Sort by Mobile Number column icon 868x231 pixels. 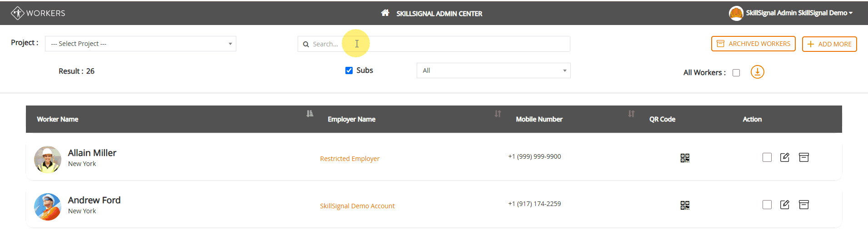[631, 114]
